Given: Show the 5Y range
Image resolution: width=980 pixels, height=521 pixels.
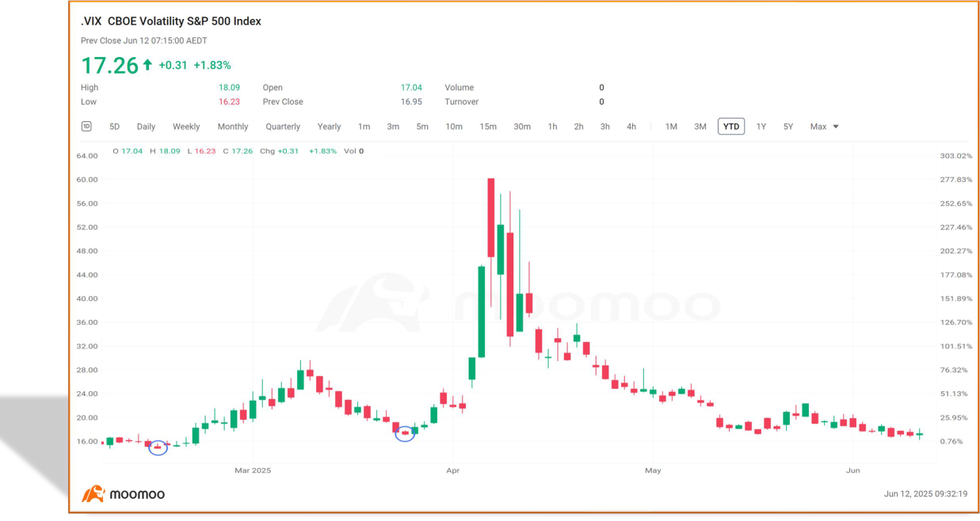Looking at the screenshot, I should click(788, 127).
